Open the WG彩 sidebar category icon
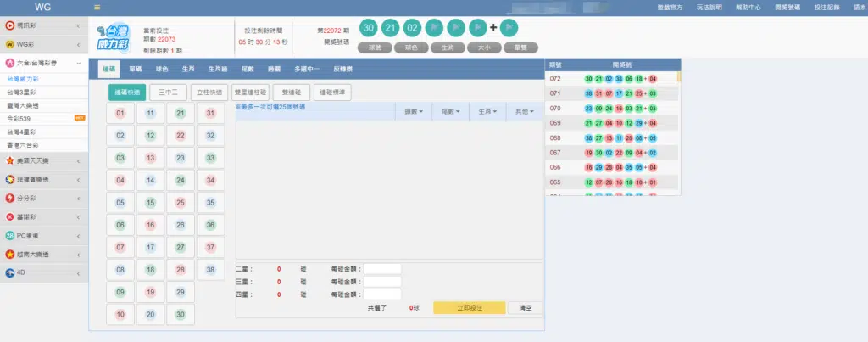This screenshot has width=868, height=342. 9,44
